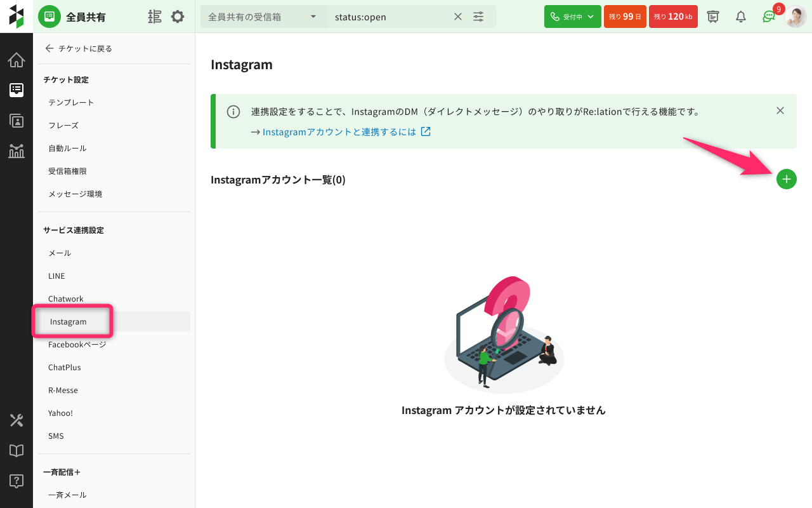Open the settings gear icon beside 全員共有

coord(178,17)
